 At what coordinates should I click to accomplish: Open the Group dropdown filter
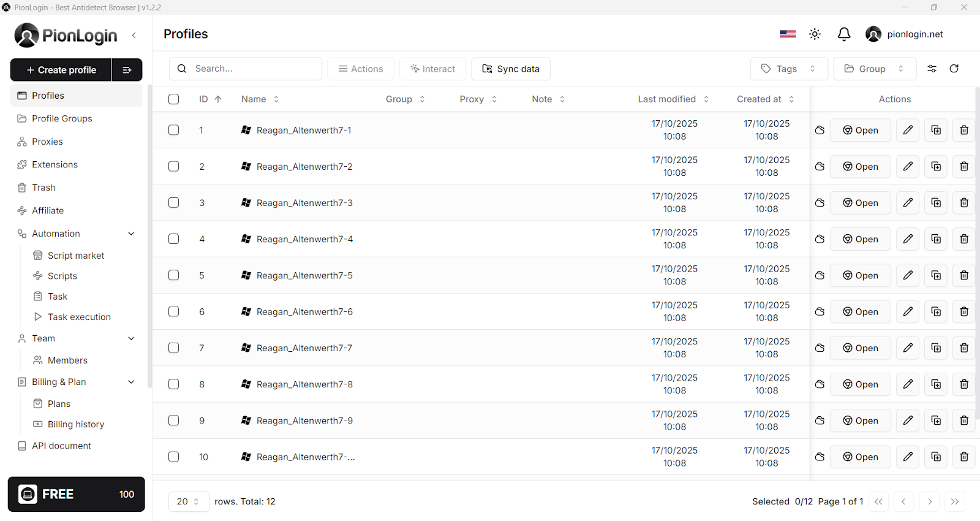[x=874, y=69]
